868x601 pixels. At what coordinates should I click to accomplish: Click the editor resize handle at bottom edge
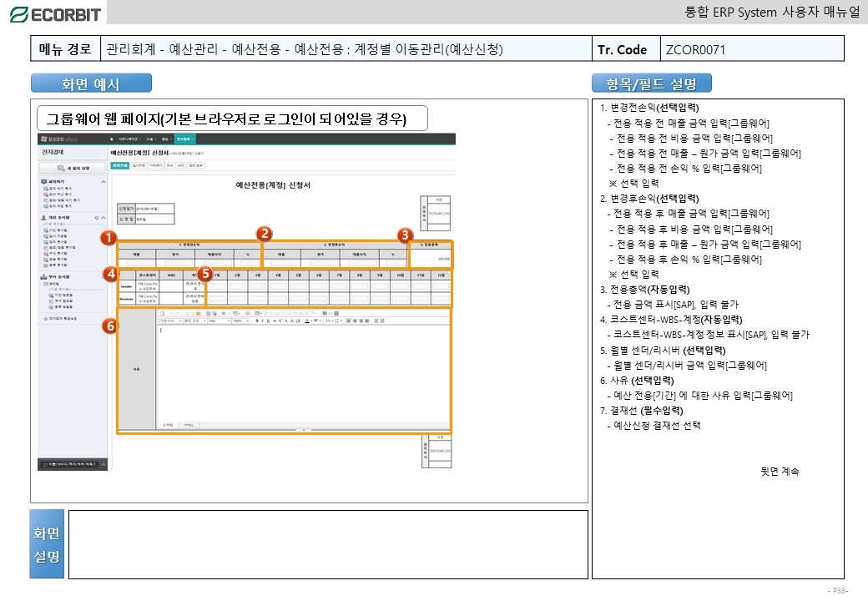point(303,430)
